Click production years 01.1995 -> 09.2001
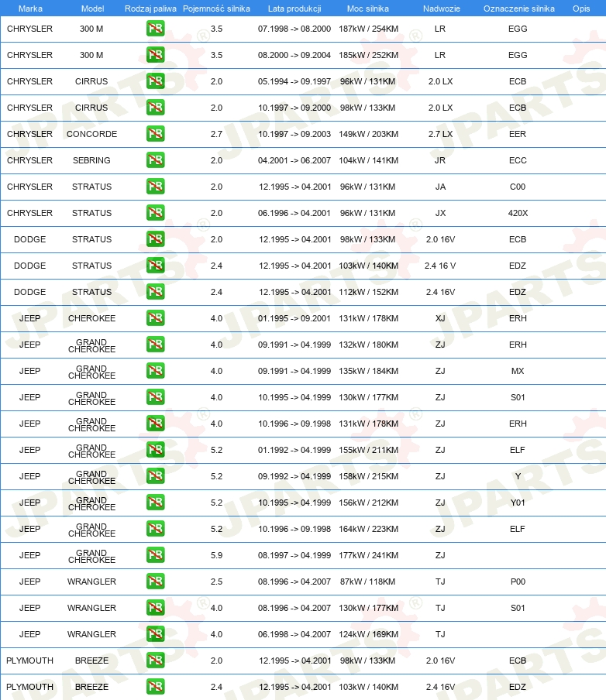Viewport: 606px width, 700px height. click(x=294, y=318)
